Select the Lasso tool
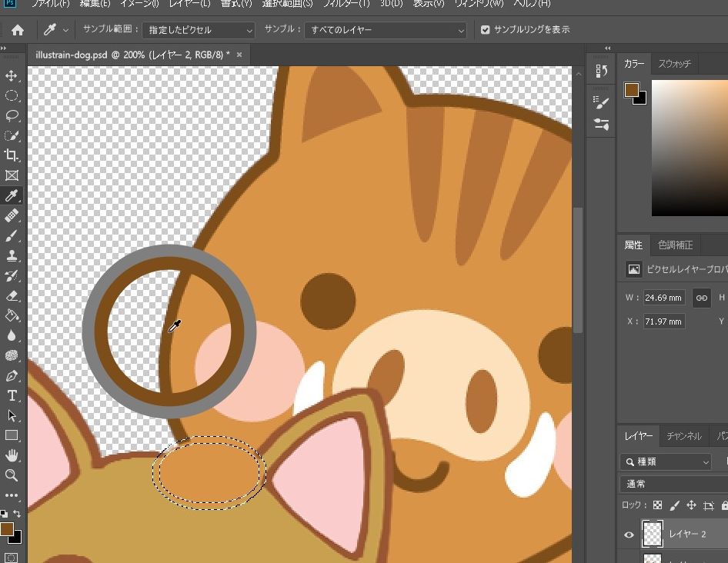Image resolution: width=728 pixels, height=563 pixels. click(12, 116)
